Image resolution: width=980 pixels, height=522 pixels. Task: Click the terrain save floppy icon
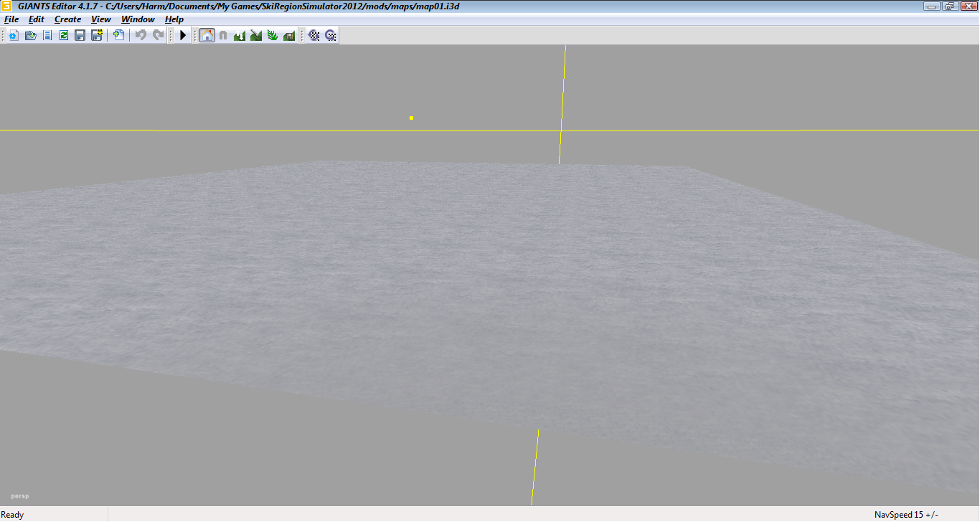289,35
